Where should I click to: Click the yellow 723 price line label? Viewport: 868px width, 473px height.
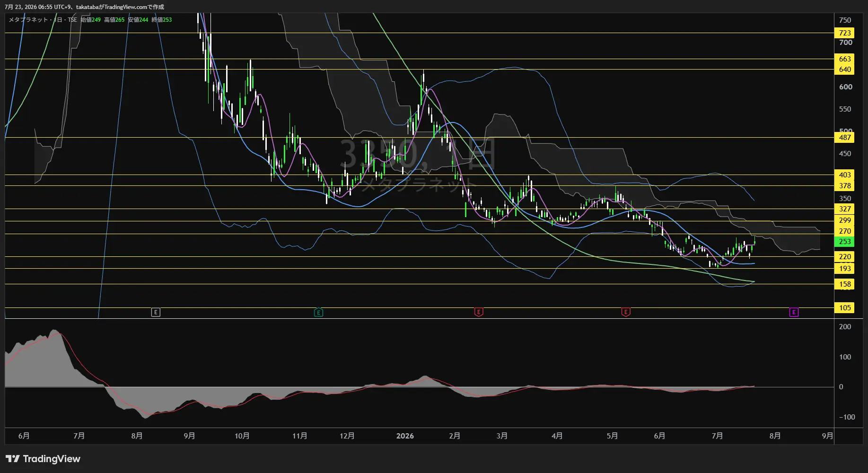845,33
